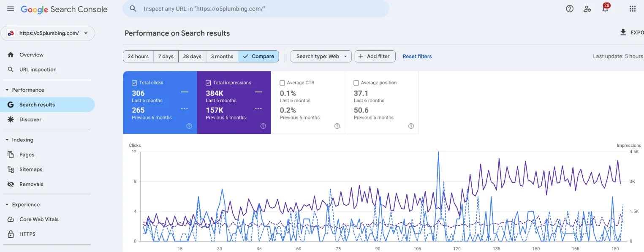Click the Pages documents icon
This screenshot has height=252, width=644.
11,154
